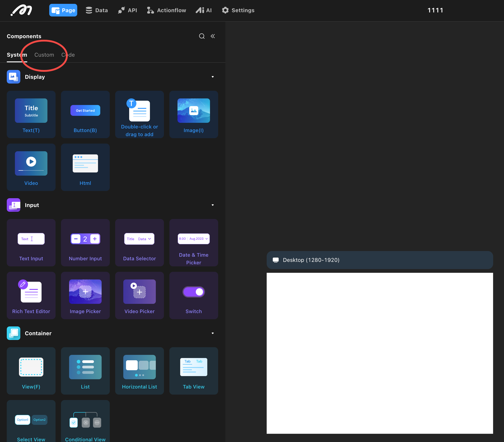Screen dimensions: 504x442
Task: Select the Text(T) component
Action: tap(31, 114)
